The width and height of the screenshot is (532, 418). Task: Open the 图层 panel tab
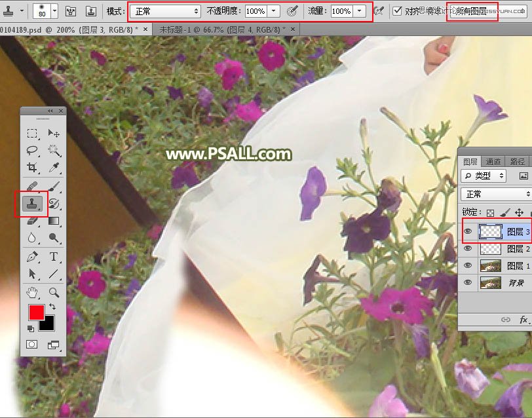pos(470,161)
